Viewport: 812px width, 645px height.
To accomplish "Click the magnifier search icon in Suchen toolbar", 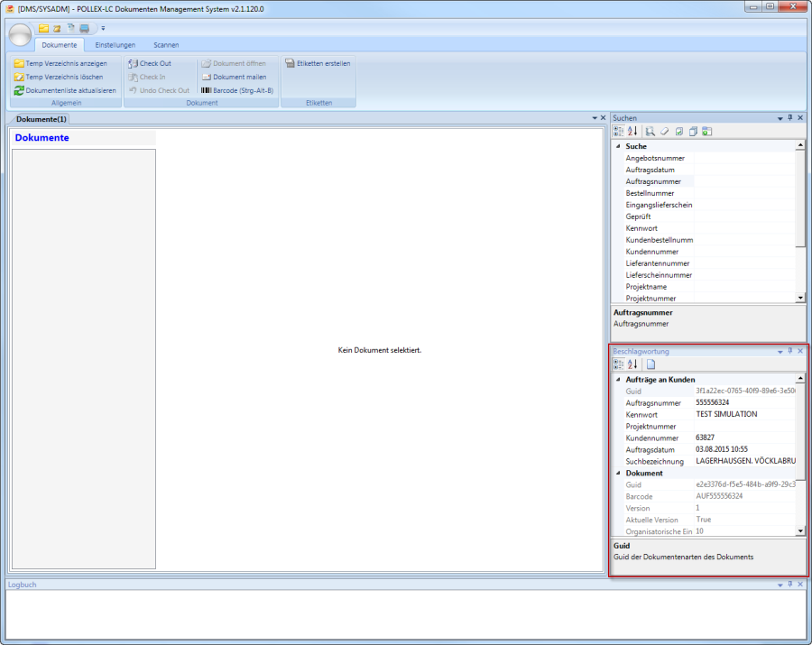I will click(x=650, y=132).
